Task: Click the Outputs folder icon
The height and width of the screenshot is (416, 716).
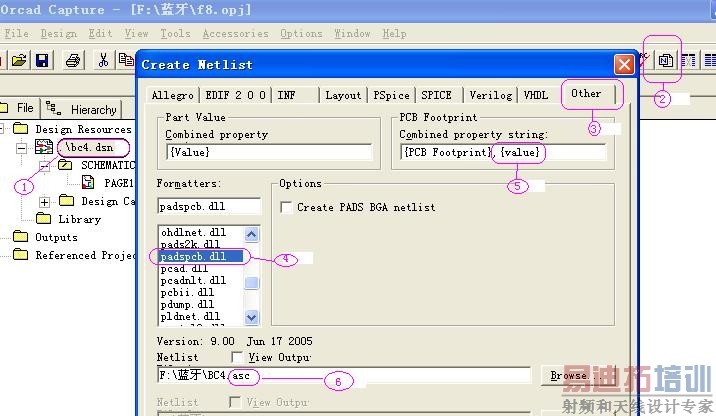Action: click(21, 237)
